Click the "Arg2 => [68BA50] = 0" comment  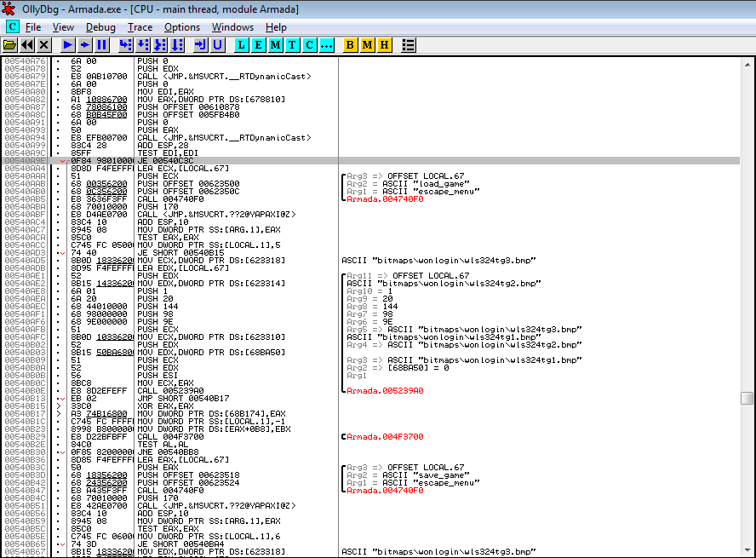[398, 367]
